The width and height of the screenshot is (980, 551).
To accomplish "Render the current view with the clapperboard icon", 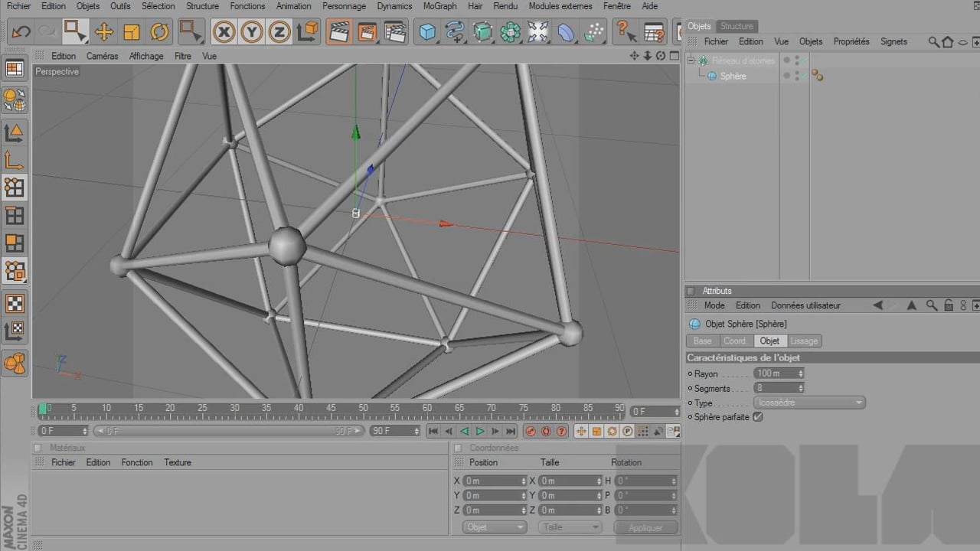I will (338, 32).
